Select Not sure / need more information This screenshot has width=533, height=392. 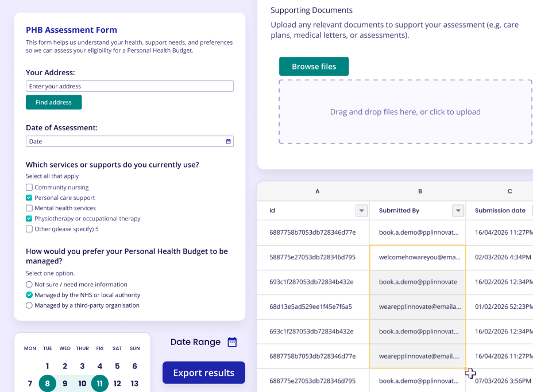(x=29, y=285)
